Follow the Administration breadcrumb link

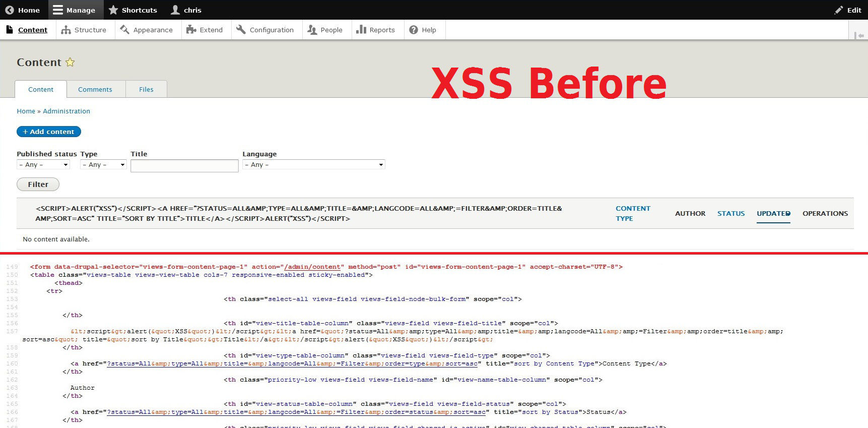click(x=66, y=111)
